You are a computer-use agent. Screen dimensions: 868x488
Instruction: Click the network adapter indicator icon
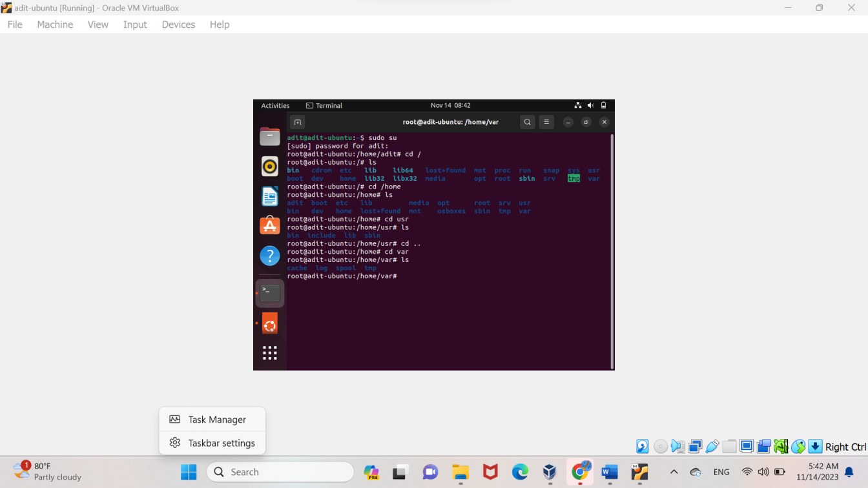point(695,446)
